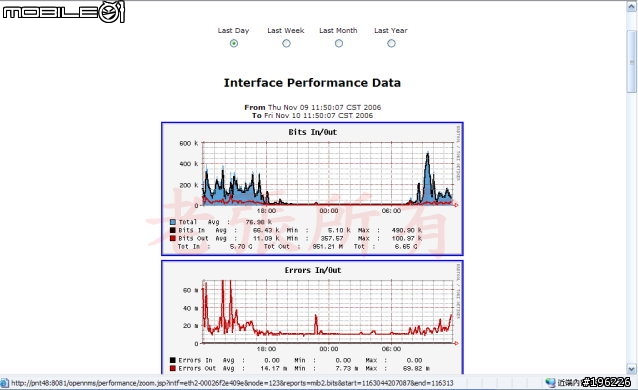Click the Mobile01 logo
This screenshot has height=390, width=638.
click(63, 12)
